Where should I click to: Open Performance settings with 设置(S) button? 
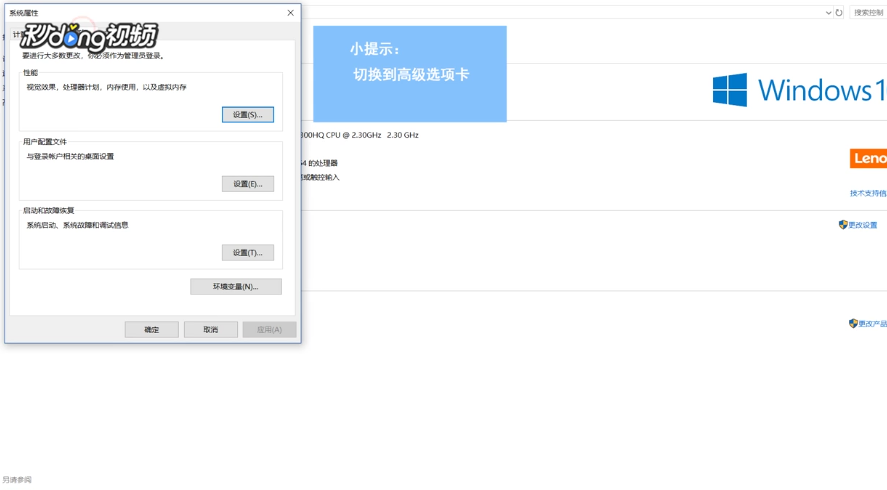pyautogui.click(x=248, y=115)
